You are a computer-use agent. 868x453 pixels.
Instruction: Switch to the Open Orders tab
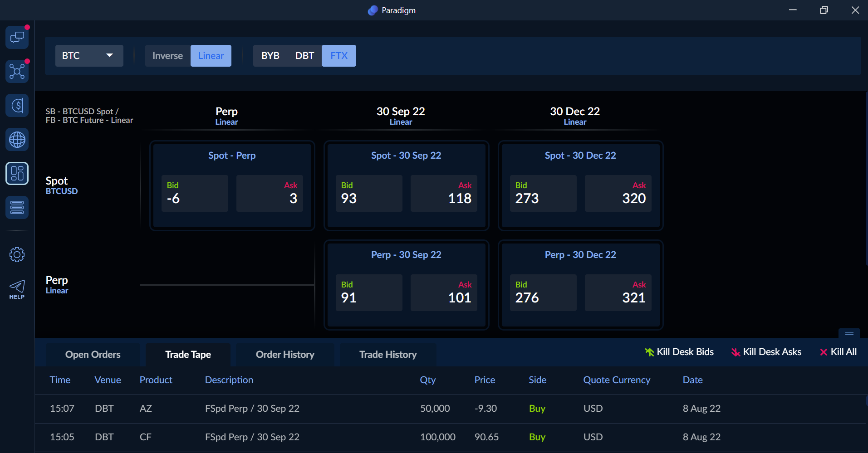click(93, 355)
